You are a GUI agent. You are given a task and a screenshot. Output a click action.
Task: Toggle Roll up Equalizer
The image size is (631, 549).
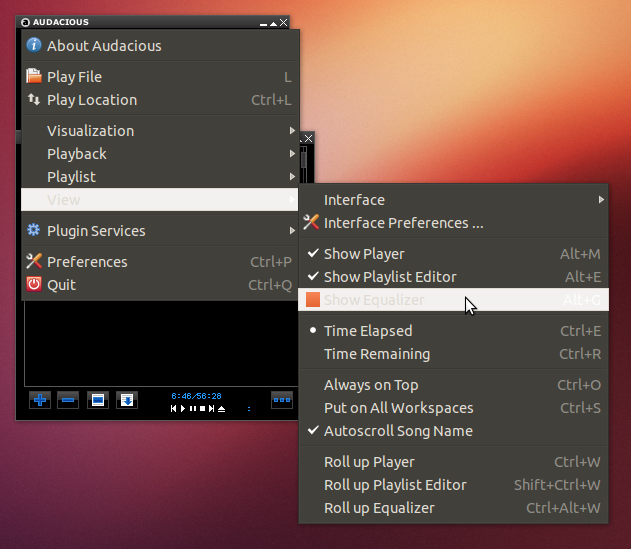[454, 508]
